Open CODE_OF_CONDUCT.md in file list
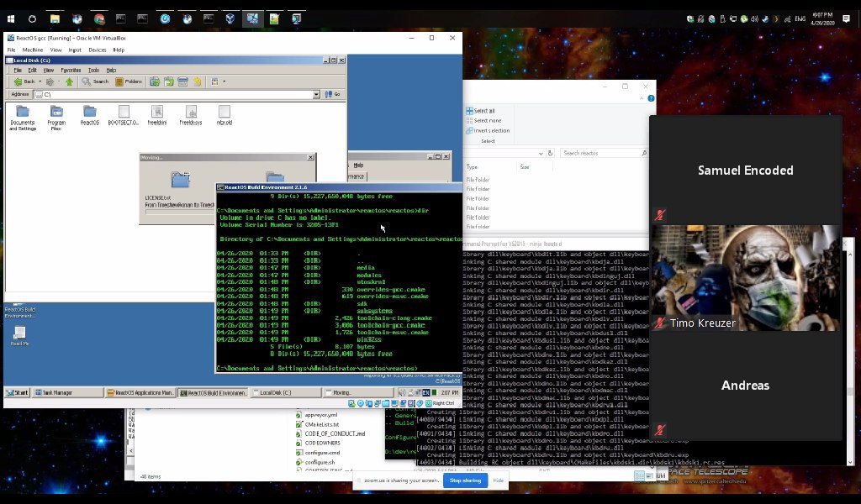 330,433
